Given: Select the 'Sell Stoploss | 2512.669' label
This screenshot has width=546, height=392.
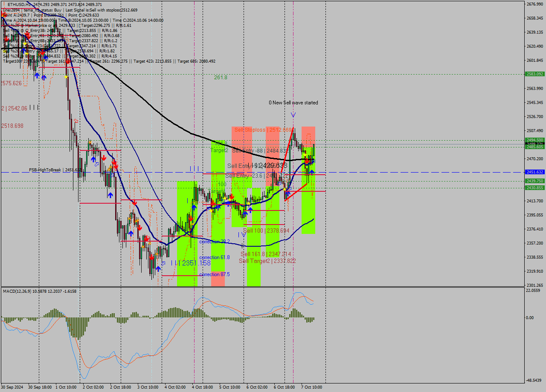Looking at the screenshot, I should point(263,130).
